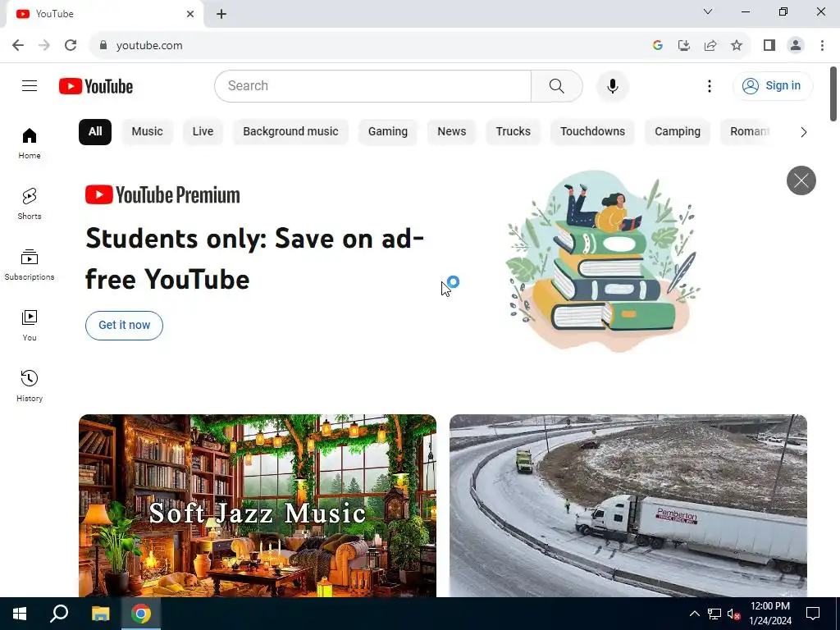The image size is (840, 630).
Task: Click the Sign in button
Action: pyautogui.click(x=773, y=85)
